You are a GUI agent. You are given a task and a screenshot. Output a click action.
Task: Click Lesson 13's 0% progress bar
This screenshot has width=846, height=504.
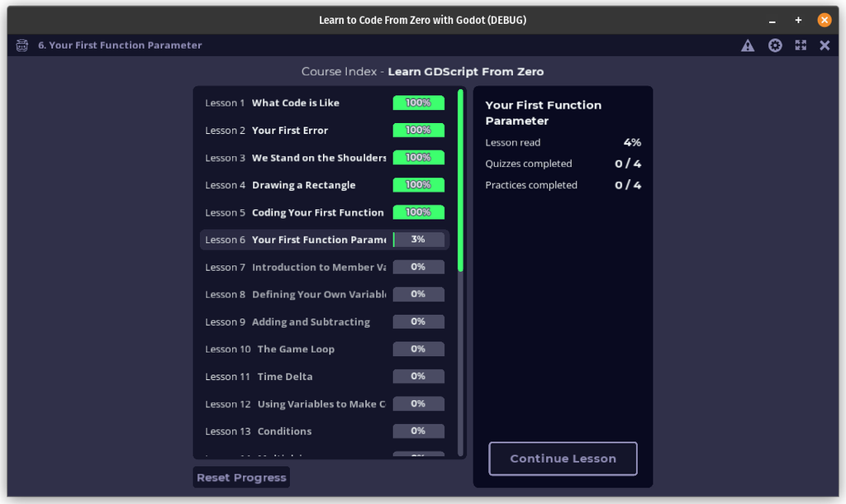(x=419, y=431)
